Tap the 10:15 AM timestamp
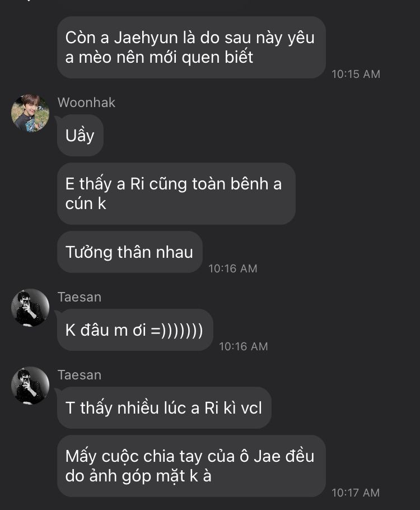 click(356, 74)
